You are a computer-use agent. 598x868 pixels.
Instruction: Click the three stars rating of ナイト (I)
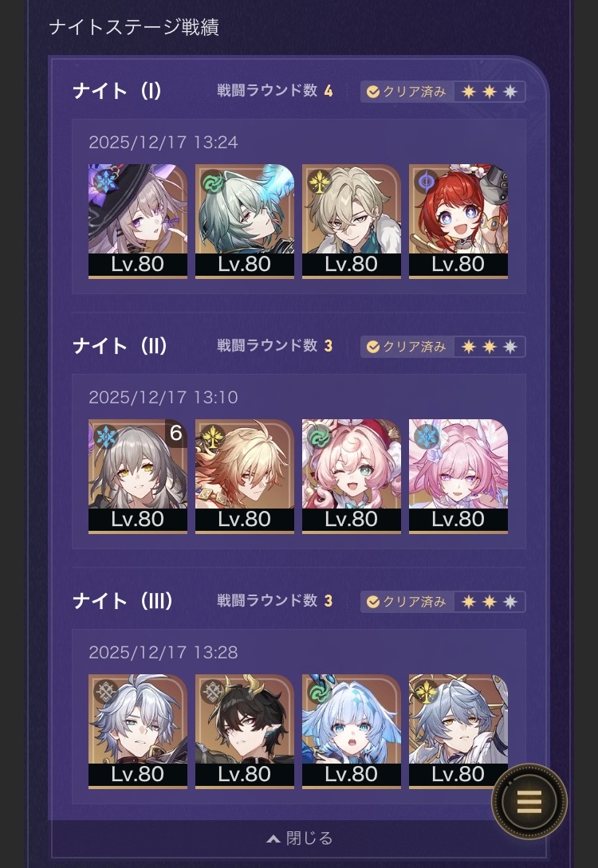pos(490,92)
